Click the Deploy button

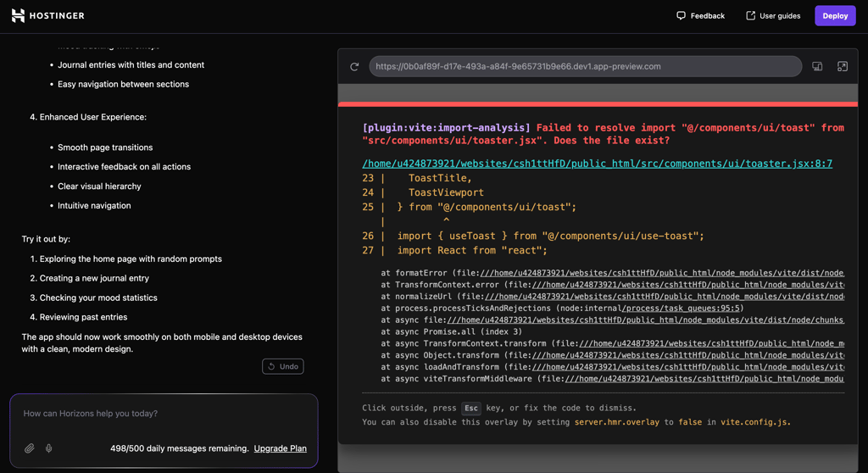tap(835, 15)
